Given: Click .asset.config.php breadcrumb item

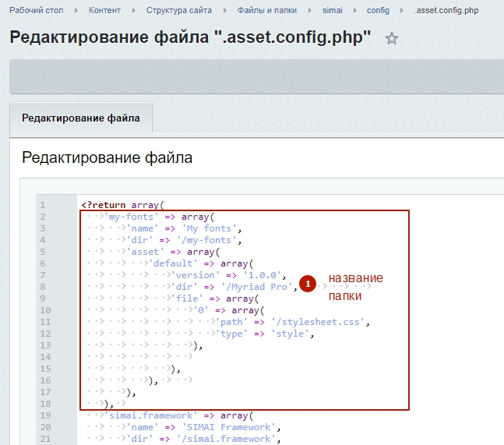Looking at the screenshot, I should click(x=446, y=11).
